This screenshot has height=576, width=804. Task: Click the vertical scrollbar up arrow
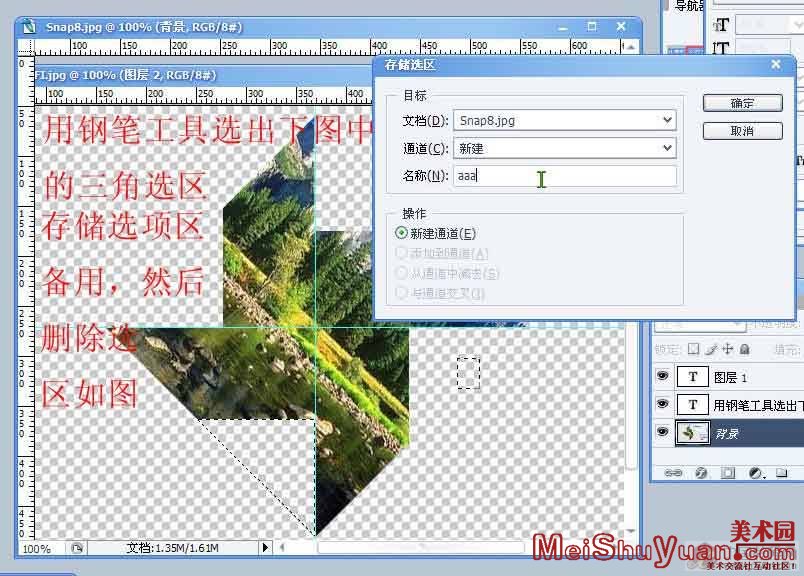point(631,47)
